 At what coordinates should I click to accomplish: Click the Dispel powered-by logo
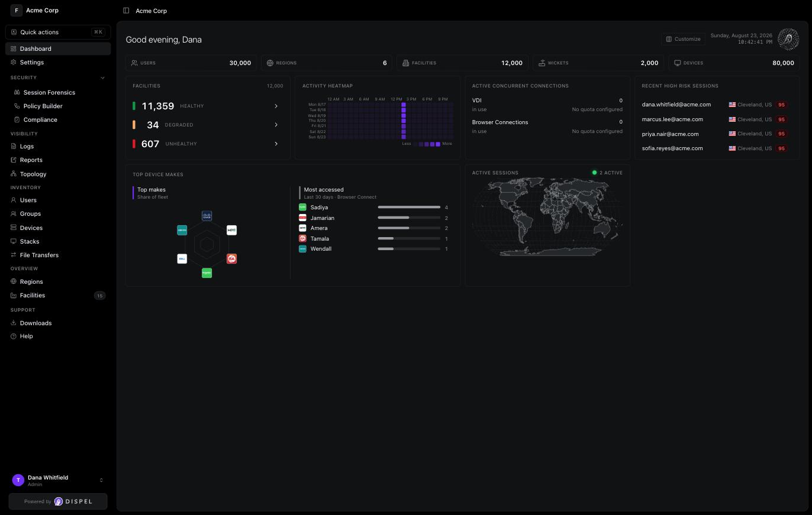[x=73, y=501]
